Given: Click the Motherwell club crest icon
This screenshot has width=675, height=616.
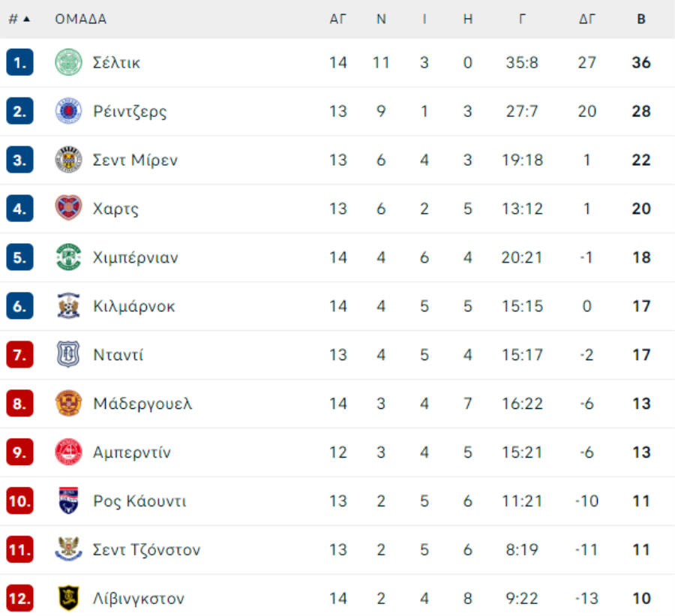Looking at the screenshot, I should click(x=68, y=404).
